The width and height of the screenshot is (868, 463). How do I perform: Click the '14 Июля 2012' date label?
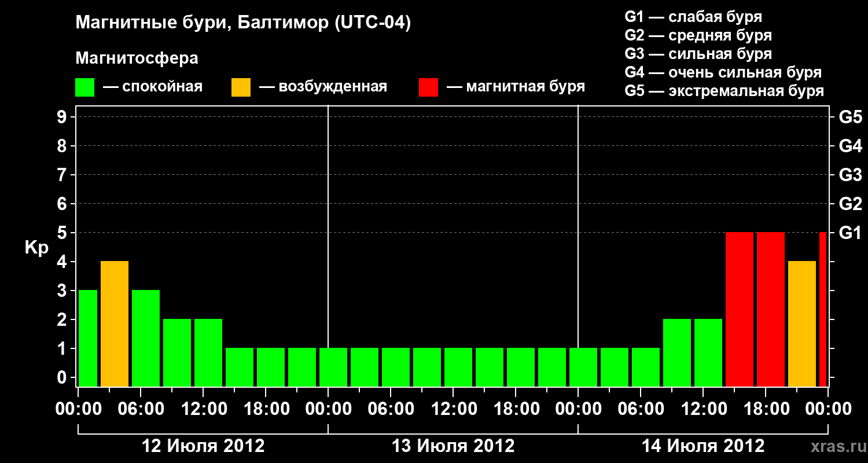click(703, 446)
